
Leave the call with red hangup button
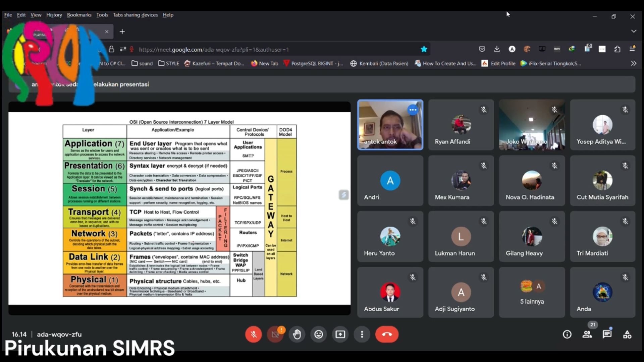click(387, 334)
